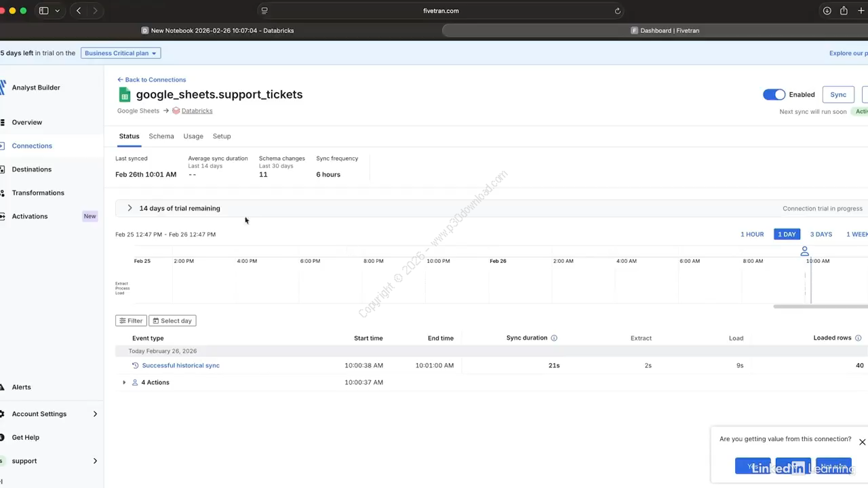This screenshot has height=488, width=868.
Task: Go back using Safari's back arrow
Action: tap(79, 11)
